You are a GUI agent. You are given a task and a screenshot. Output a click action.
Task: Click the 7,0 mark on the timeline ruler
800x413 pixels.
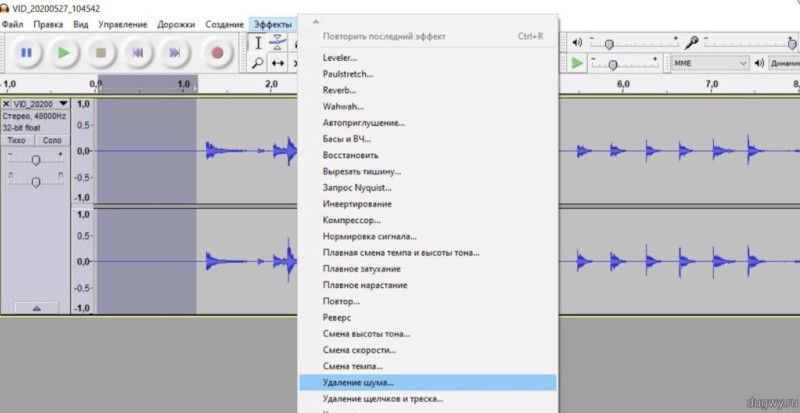point(712,83)
